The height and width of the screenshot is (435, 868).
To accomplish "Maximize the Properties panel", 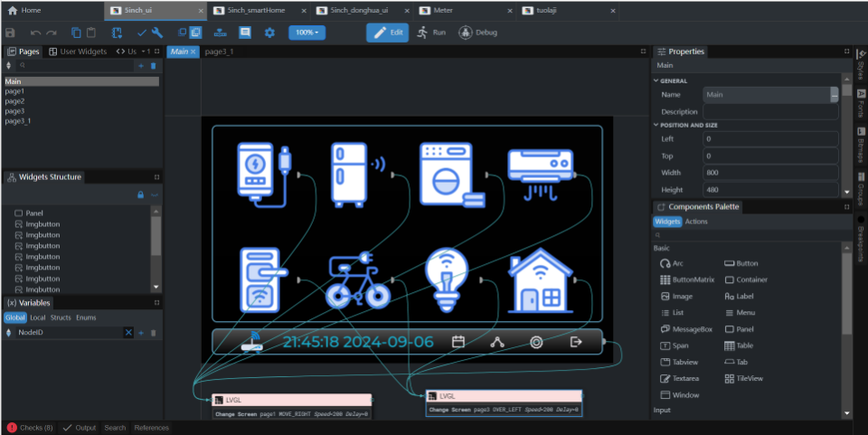I will pyautogui.click(x=846, y=51).
